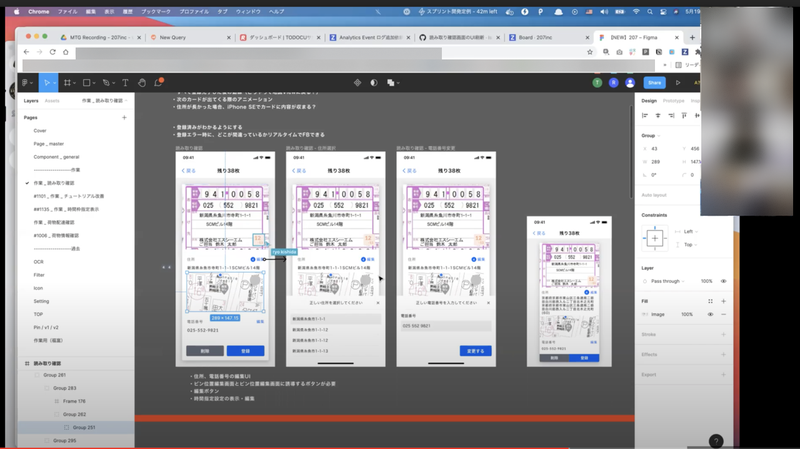Click the Align left icon

pos(645,116)
